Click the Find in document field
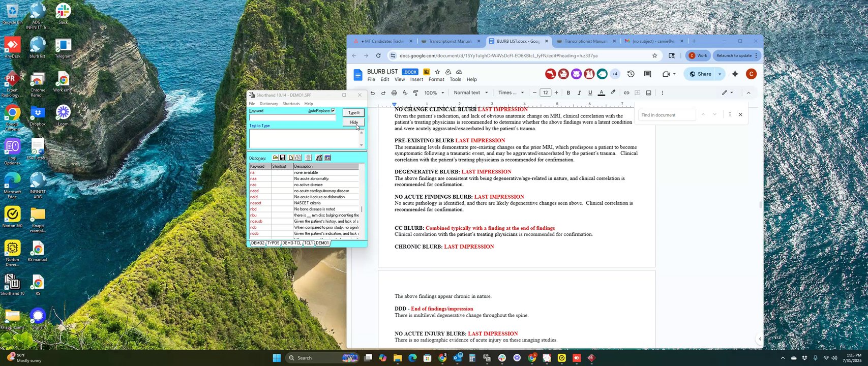 tap(667, 115)
